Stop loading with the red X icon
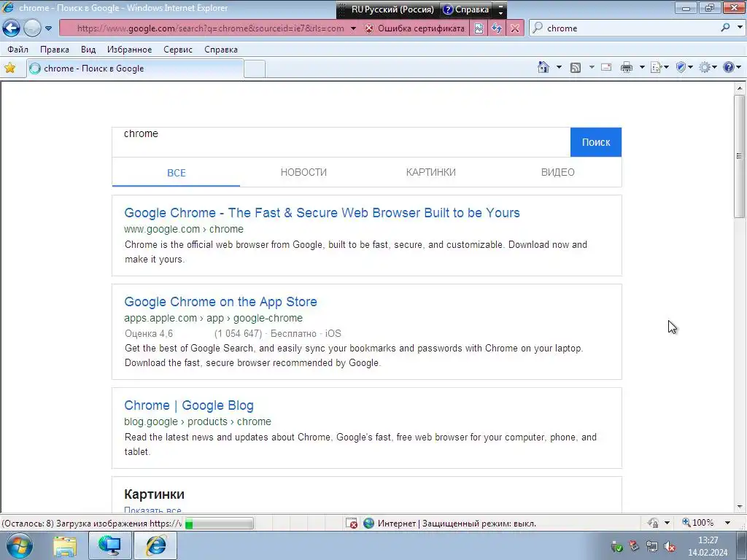The width and height of the screenshot is (747, 560). coord(515,28)
